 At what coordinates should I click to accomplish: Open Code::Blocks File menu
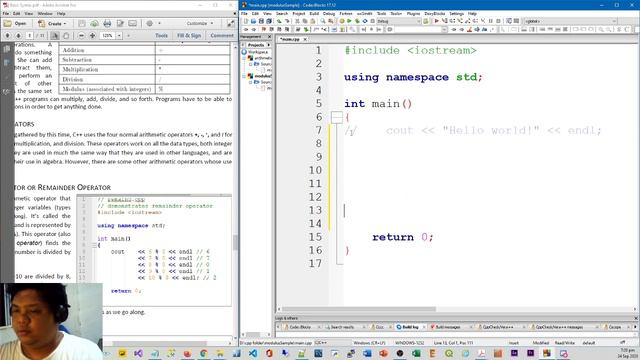point(244,13)
